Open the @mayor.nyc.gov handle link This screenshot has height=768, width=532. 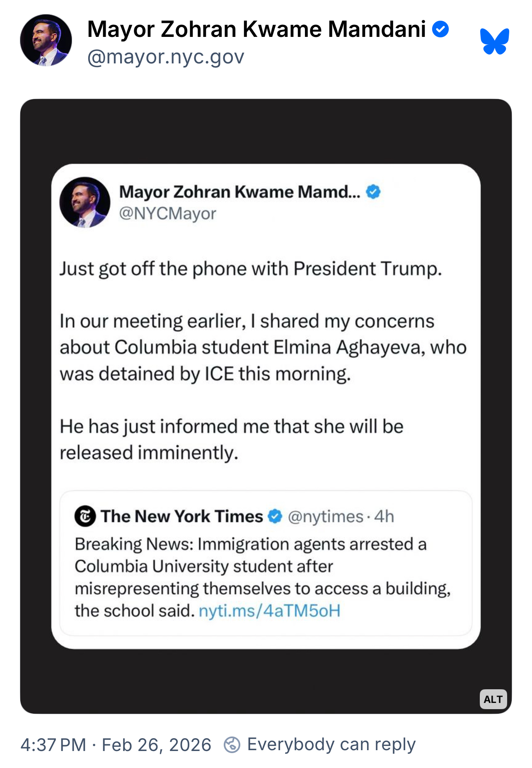click(166, 57)
